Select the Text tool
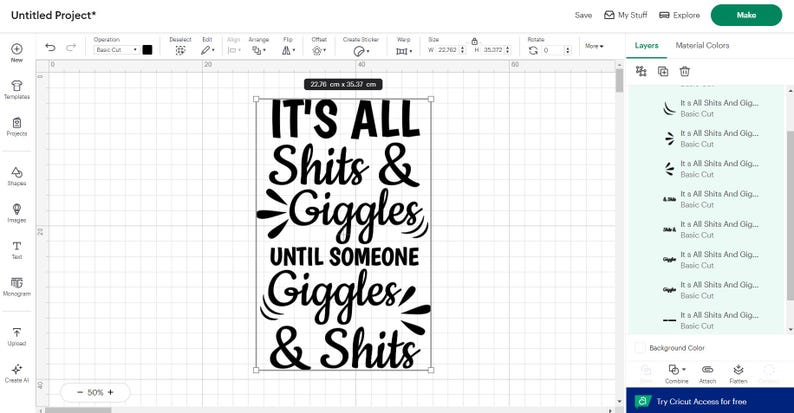The height and width of the screenshot is (413, 794). tap(17, 250)
